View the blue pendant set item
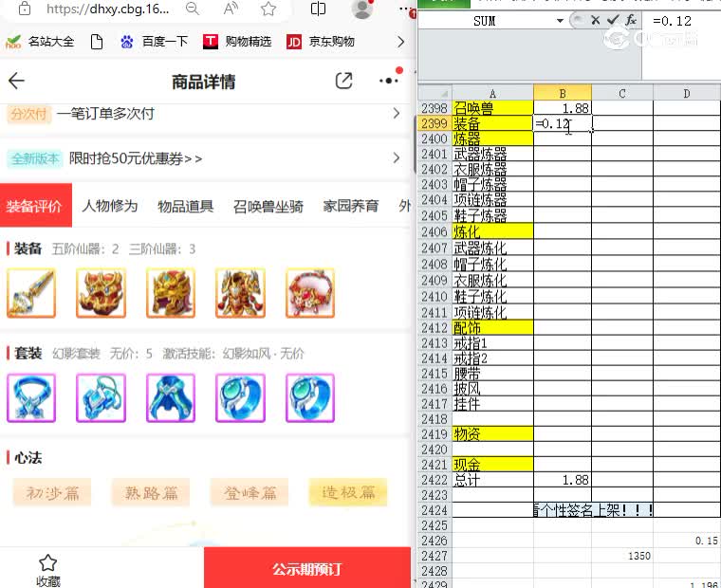This screenshot has height=588, width=721. [102, 398]
